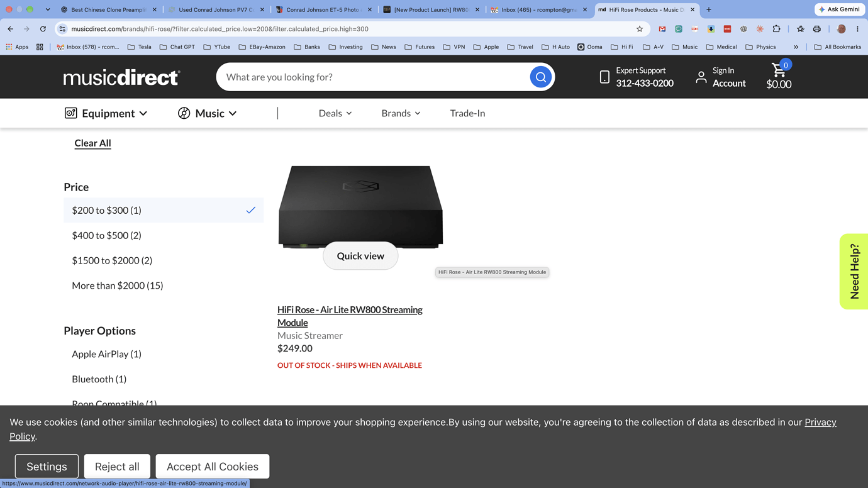Screen dimensions: 868x488
Task: Open the HiFi Rose Air Lite RW800 link
Action: pyautogui.click(x=350, y=316)
